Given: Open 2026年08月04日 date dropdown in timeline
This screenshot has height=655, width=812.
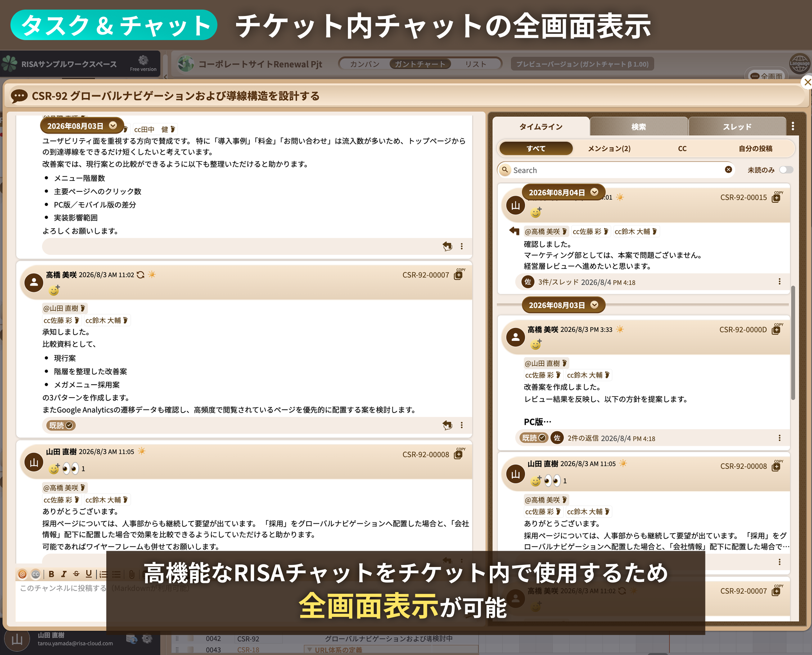Looking at the screenshot, I should click(x=563, y=192).
